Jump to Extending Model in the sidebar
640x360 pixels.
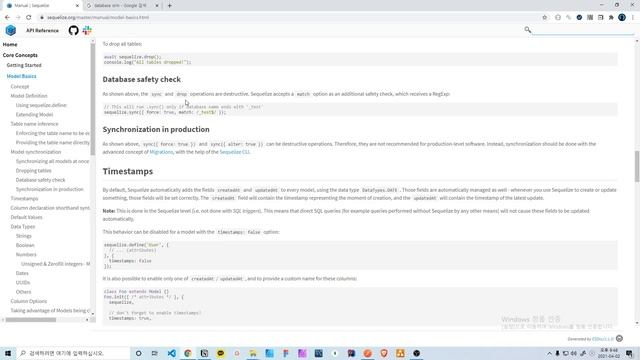tap(34, 115)
